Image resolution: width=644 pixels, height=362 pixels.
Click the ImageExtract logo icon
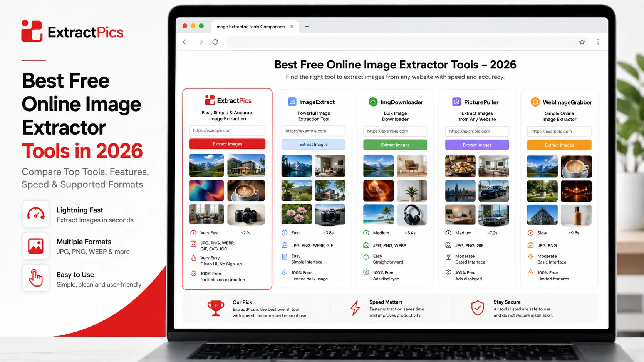(x=292, y=102)
